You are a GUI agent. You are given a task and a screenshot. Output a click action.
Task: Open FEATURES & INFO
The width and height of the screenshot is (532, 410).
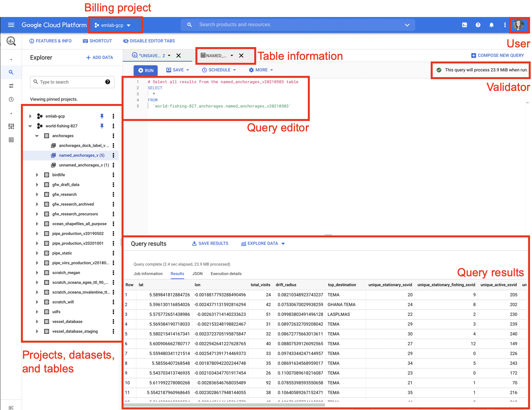pyautogui.click(x=50, y=41)
